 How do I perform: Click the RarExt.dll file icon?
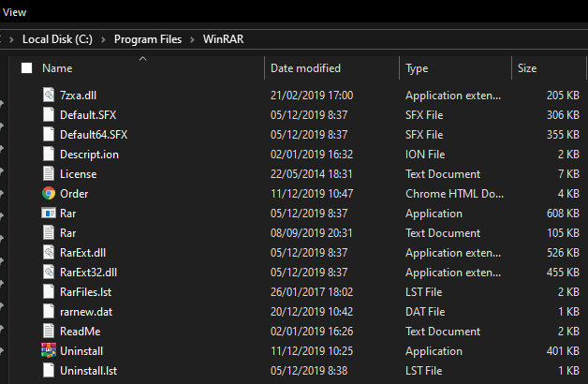50,252
